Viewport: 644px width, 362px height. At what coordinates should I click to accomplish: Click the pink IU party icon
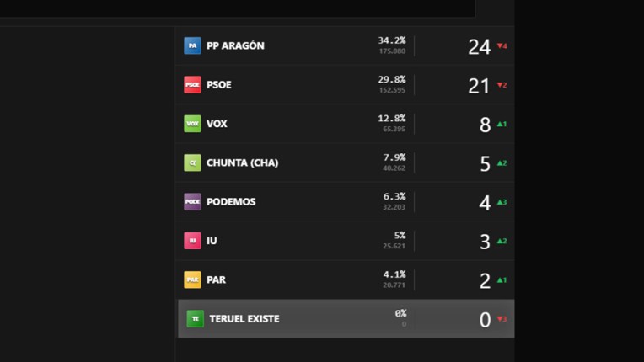point(192,241)
